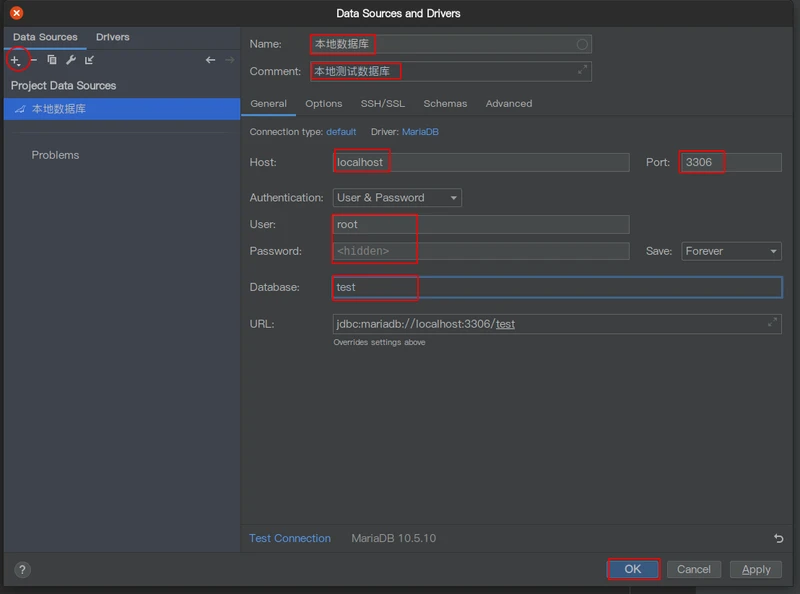
Task: Open the Options tab
Action: point(323,104)
